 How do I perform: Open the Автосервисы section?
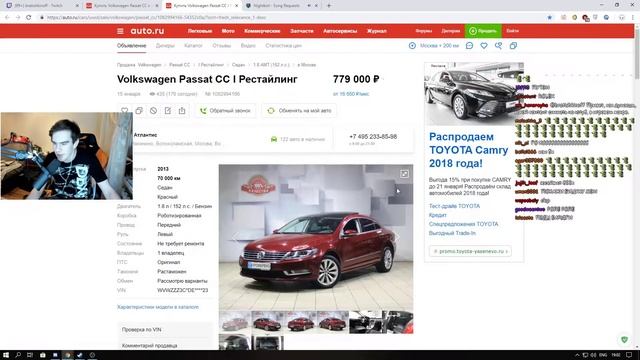(340, 31)
